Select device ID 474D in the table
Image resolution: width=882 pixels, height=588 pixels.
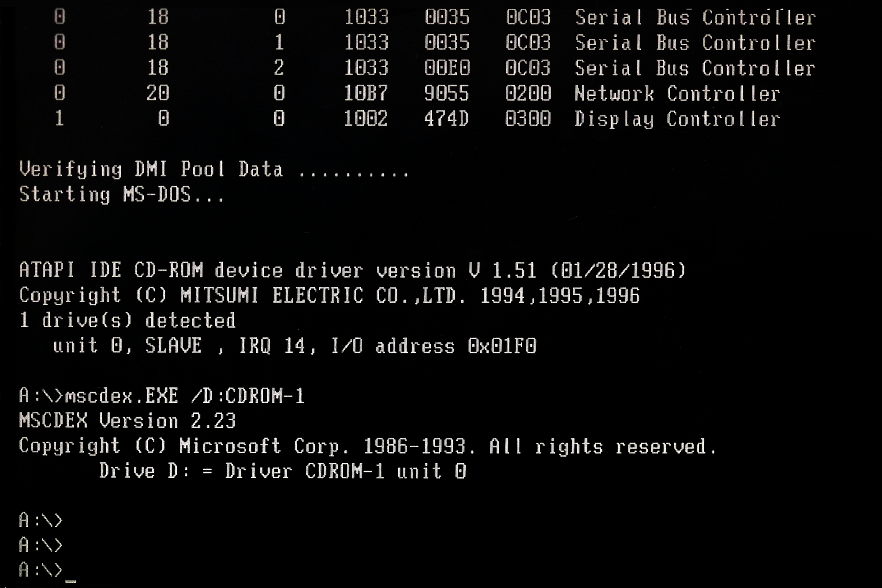click(446, 119)
